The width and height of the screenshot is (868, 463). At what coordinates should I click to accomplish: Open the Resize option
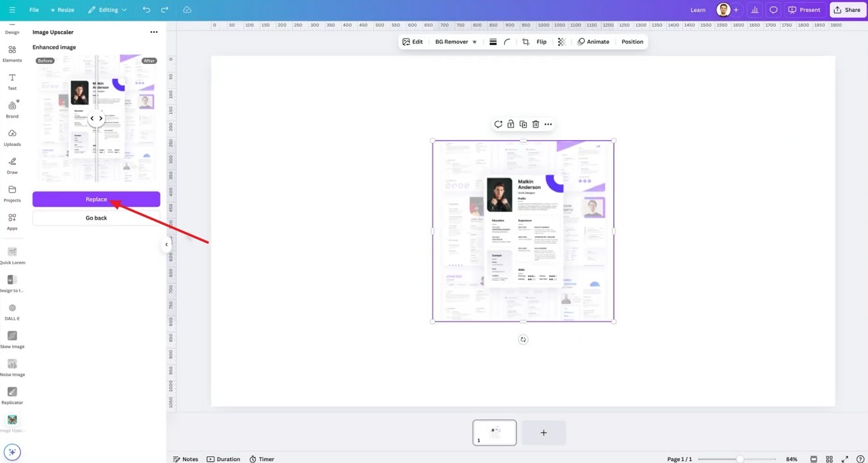(62, 10)
